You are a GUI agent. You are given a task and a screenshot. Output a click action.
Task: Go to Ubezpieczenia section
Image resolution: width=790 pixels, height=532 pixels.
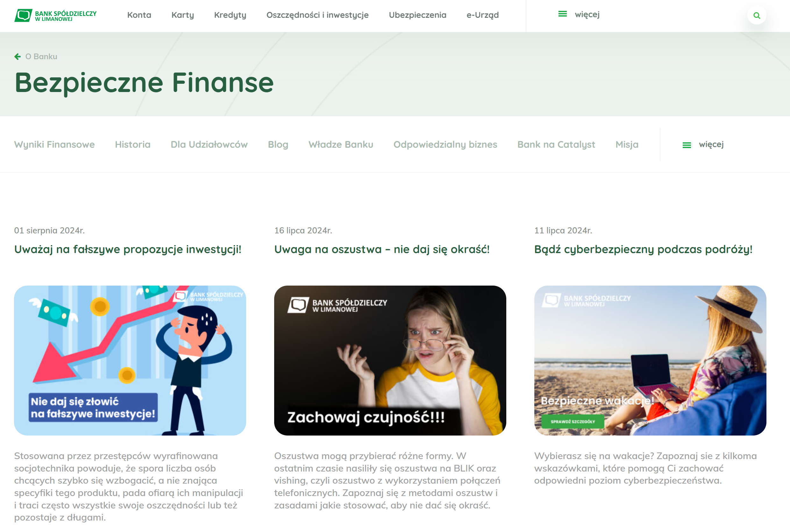tap(417, 15)
